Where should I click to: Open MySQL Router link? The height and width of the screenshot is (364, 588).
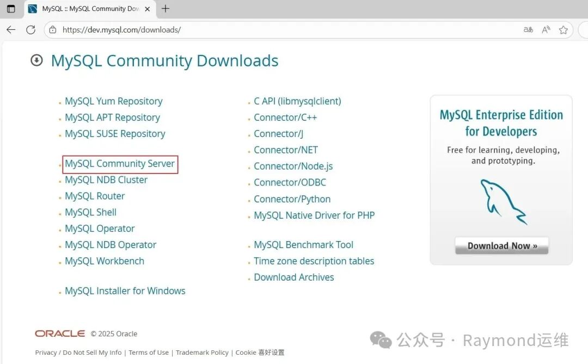(95, 196)
